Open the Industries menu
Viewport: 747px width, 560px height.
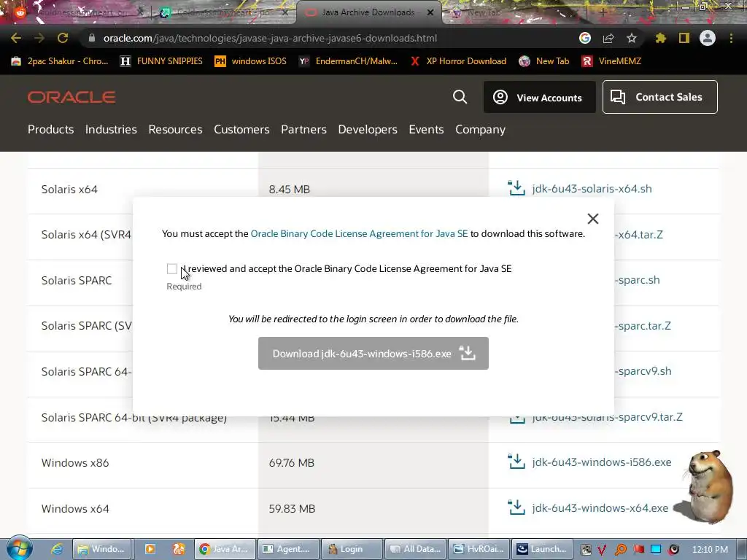click(111, 130)
